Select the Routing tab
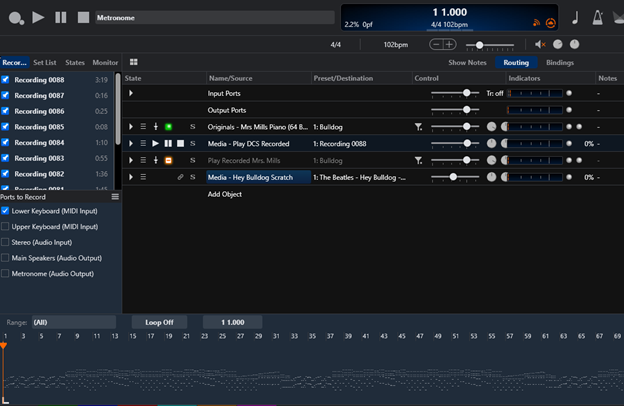Screen dimensions: 624x406 point(516,62)
